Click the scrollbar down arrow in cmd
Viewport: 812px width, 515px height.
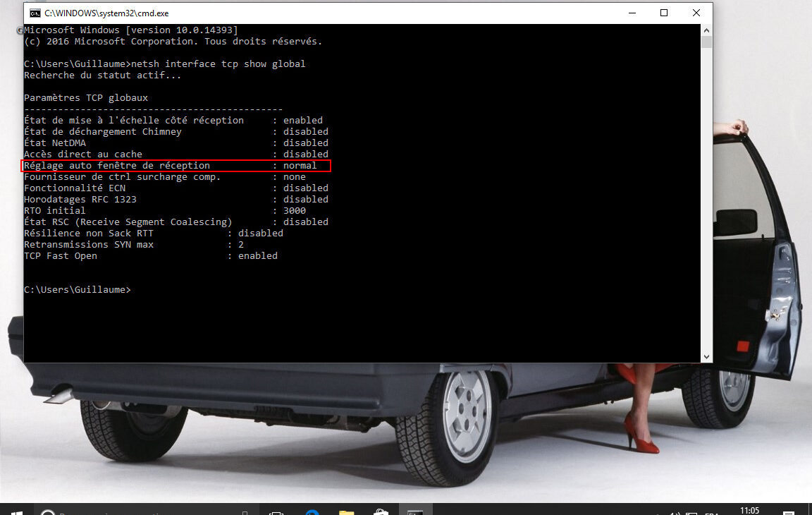(x=706, y=356)
